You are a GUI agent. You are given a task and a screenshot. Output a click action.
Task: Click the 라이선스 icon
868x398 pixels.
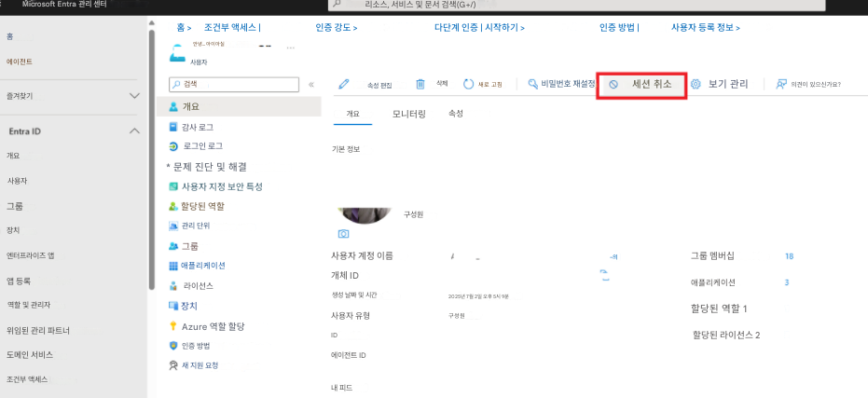173,286
